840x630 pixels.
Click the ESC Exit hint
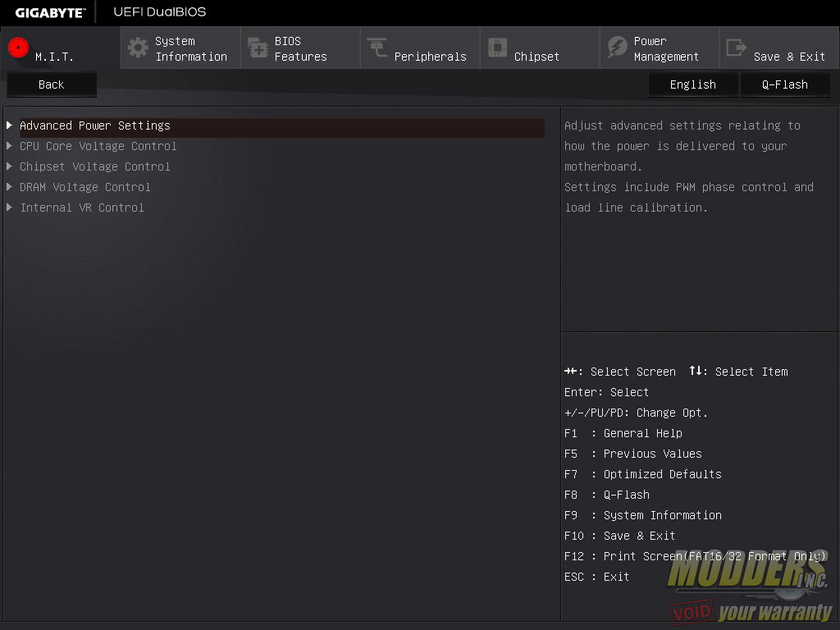pos(597,577)
